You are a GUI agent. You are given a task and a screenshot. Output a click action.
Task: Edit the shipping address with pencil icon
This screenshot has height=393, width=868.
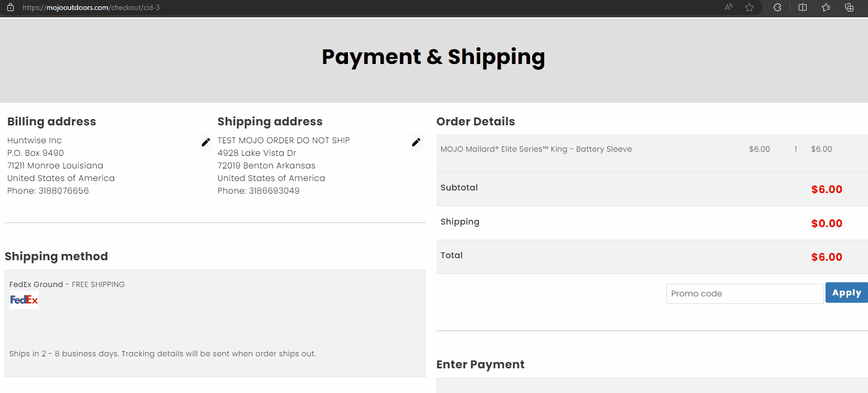(x=416, y=142)
